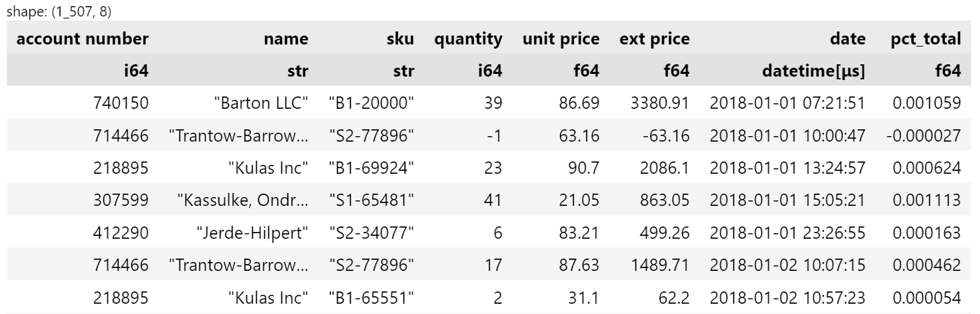Click the "Kassulke, Ondr…" name cell

242,200
